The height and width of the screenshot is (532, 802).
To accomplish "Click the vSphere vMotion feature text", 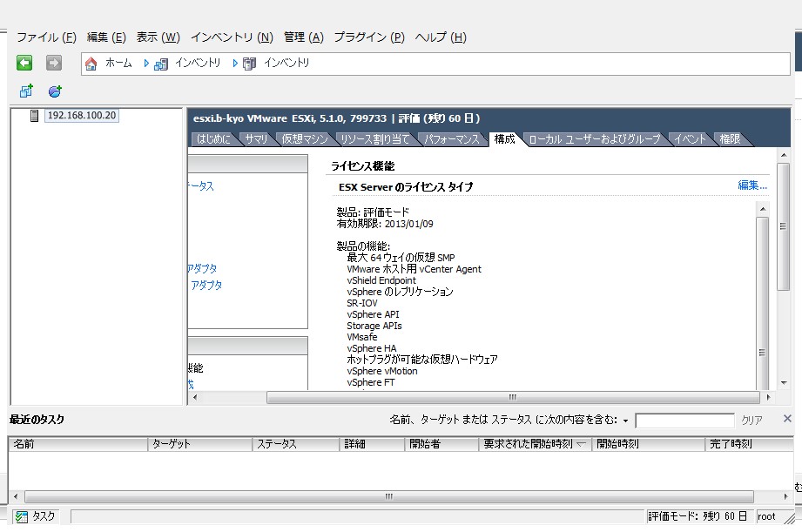I will (x=382, y=371).
